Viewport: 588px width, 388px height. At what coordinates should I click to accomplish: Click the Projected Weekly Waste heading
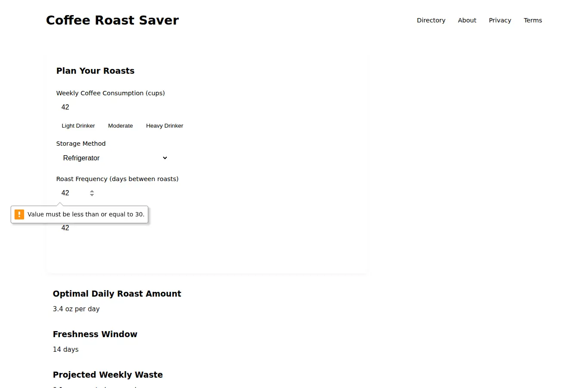108,375
